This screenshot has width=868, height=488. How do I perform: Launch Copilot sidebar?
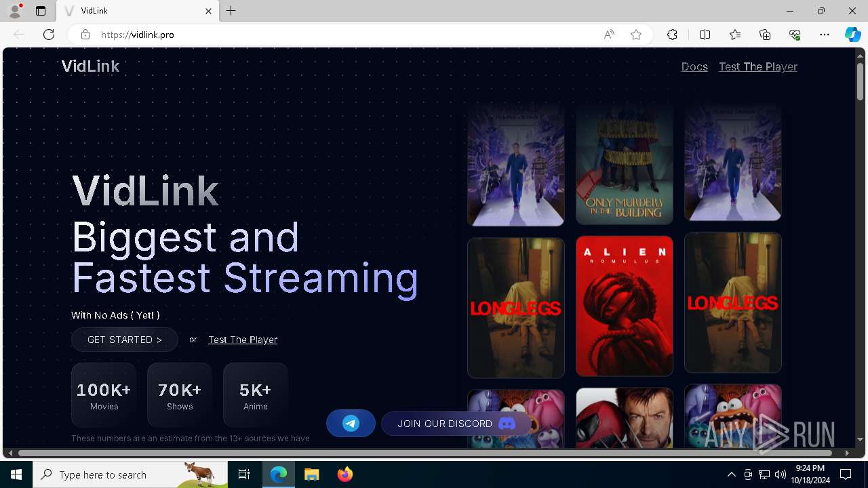[x=852, y=35]
